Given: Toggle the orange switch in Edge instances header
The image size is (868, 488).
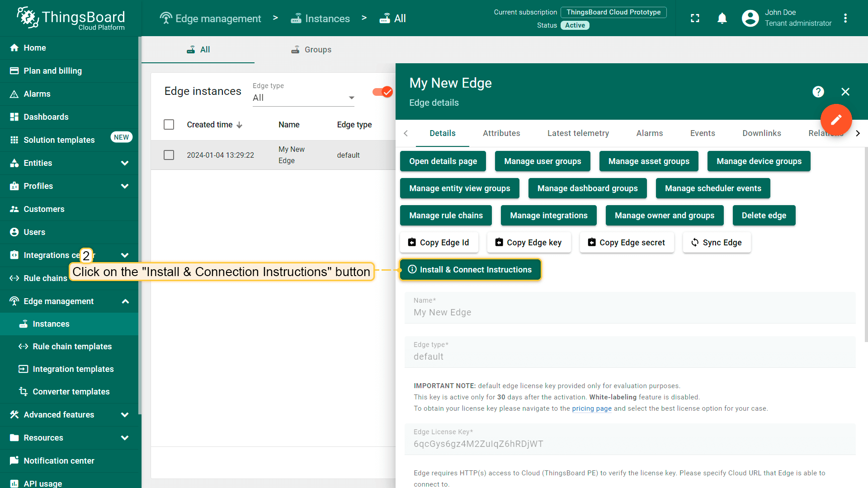Looking at the screenshot, I should click(382, 92).
